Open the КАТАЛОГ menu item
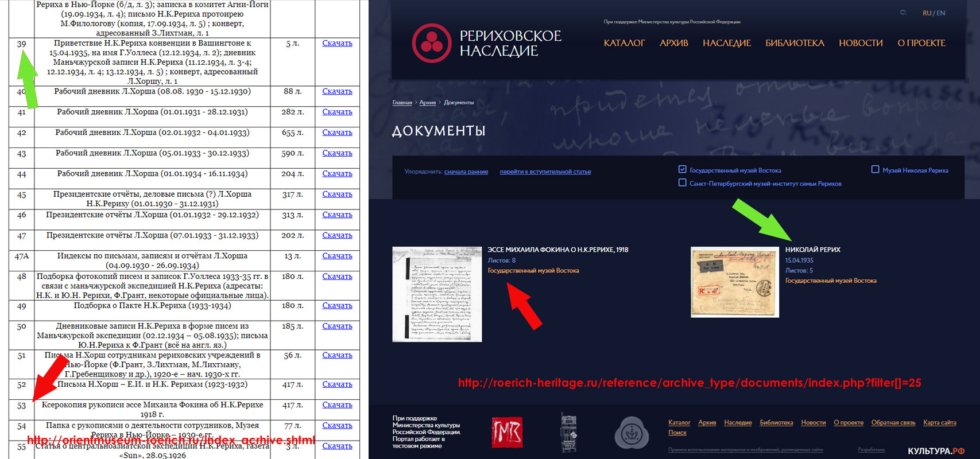The image size is (980, 459). click(624, 43)
